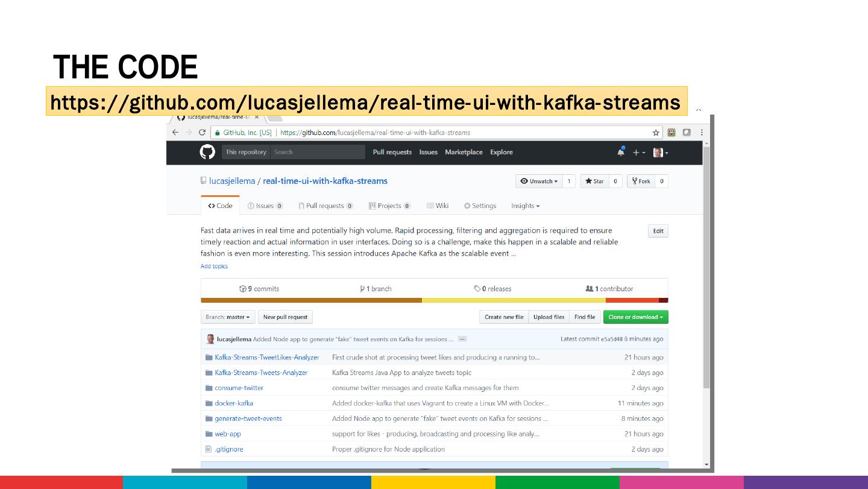Viewport: 868px width, 489px height.
Task: Click the New pull request button
Action: tap(285, 317)
